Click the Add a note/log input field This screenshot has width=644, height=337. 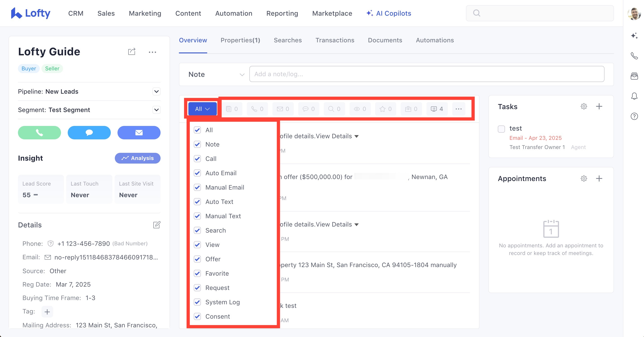click(x=426, y=74)
